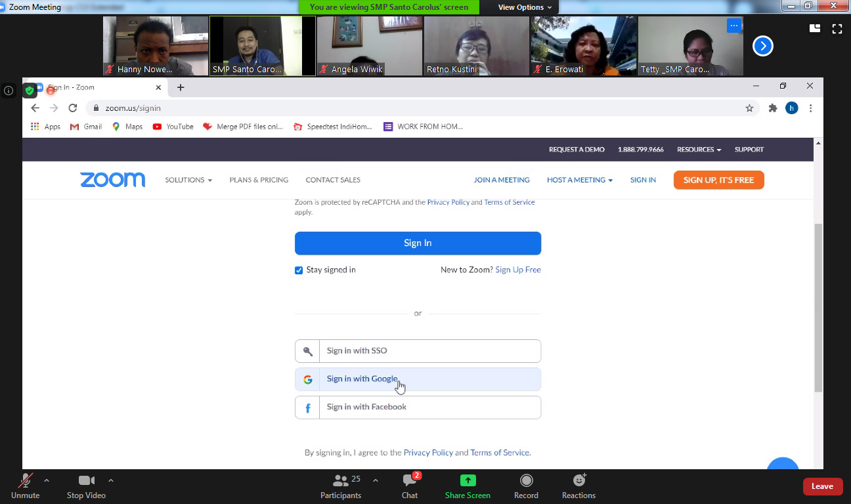Open Chrome profile avatar 'h'
Image resolution: width=851 pixels, height=504 pixels.
coord(792,108)
